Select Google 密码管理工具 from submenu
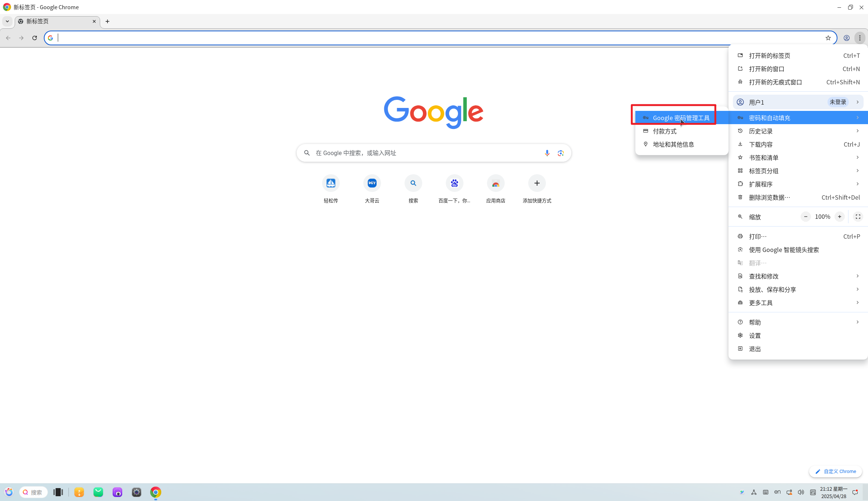Screen dimensions: 868x501 (681, 118)
